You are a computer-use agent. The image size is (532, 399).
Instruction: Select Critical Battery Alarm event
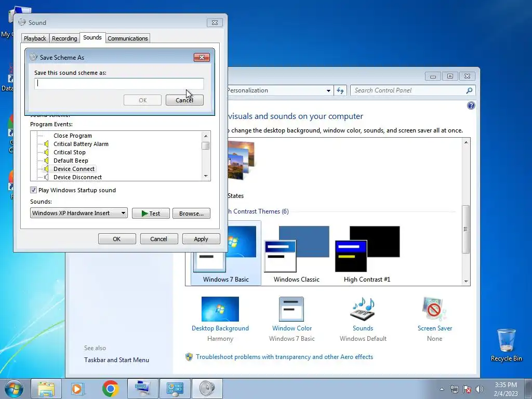click(81, 144)
